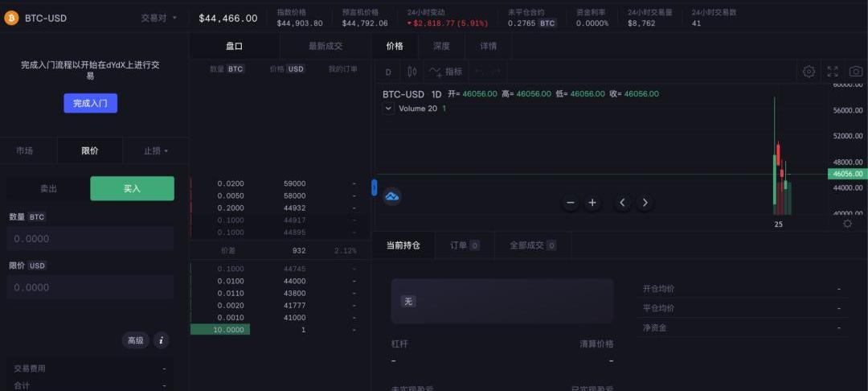868x391 pixels.
Task: Open the 深度 chart tab
Action: point(441,46)
